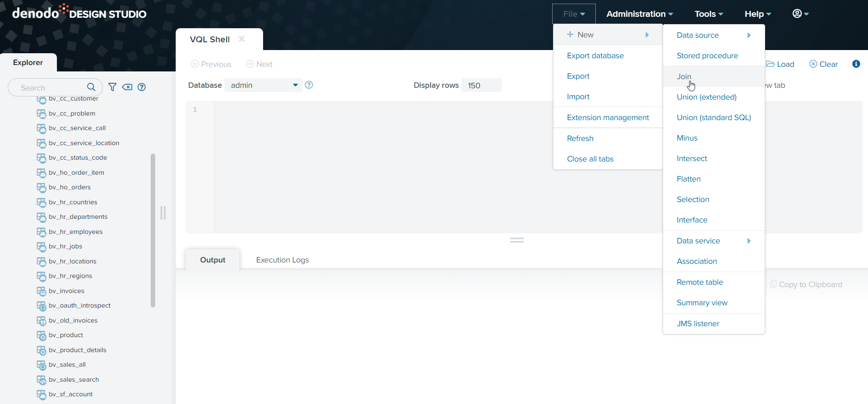
Task: Choose Export database in File menu
Action: (595, 56)
